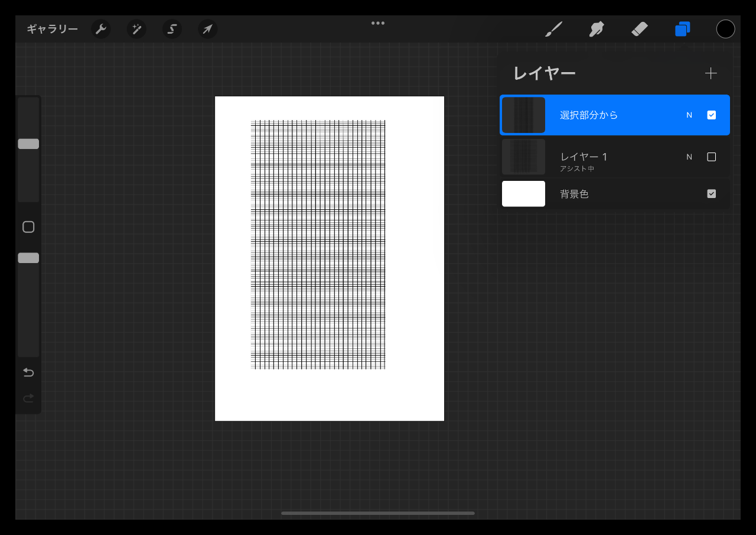The height and width of the screenshot is (535, 756).
Task: Open the three-dot menu at top
Action: click(378, 23)
